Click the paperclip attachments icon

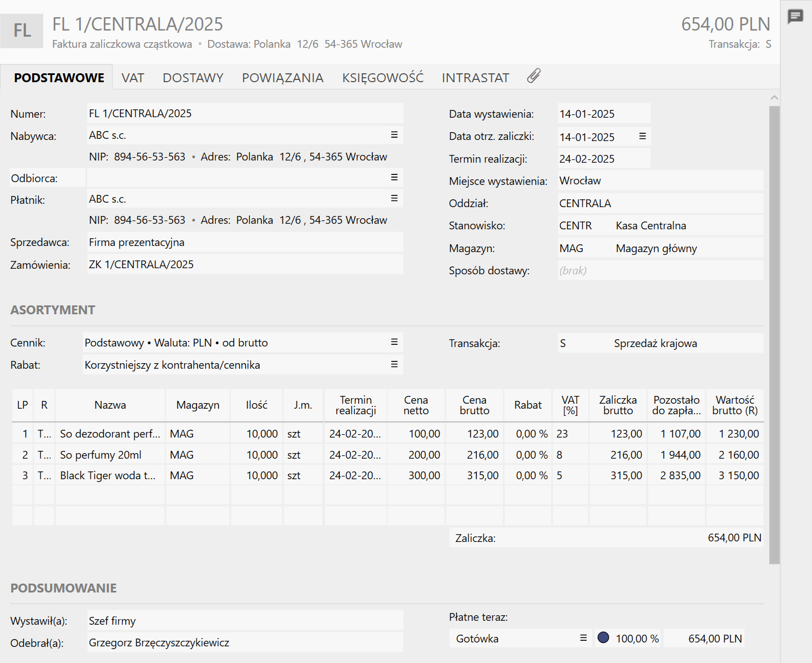coord(534,76)
